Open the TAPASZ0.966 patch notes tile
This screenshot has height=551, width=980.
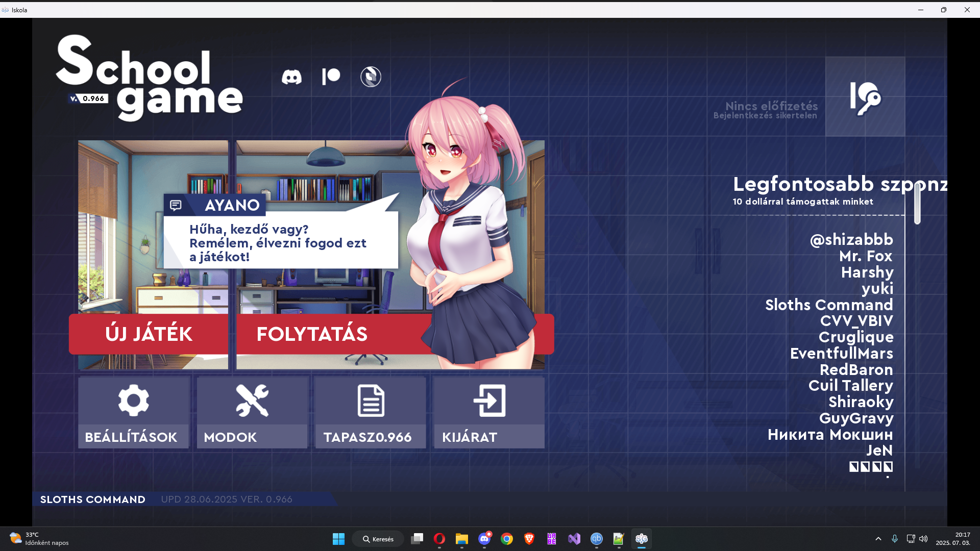click(371, 413)
